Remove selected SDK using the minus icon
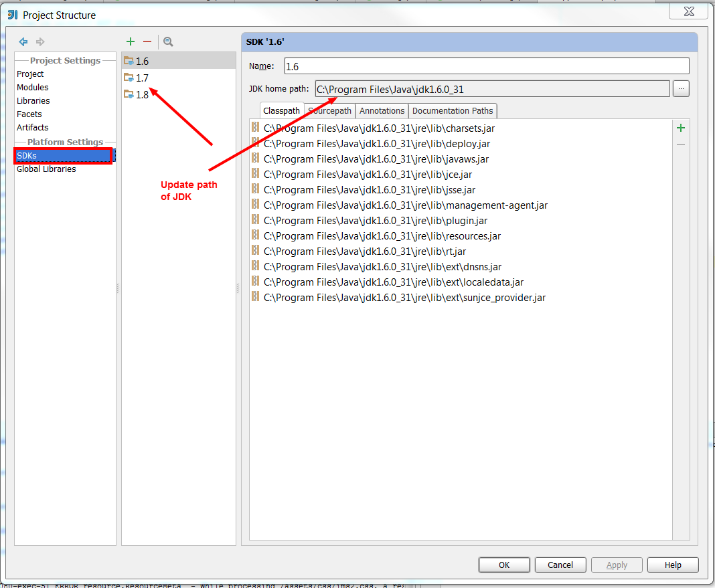This screenshot has width=715, height=588. pyautogui.click(x=147, y=41)
